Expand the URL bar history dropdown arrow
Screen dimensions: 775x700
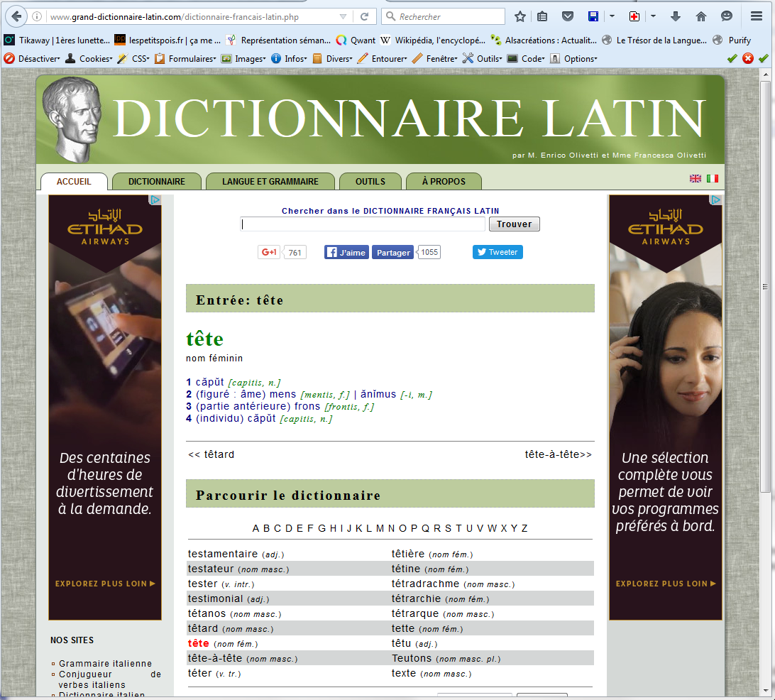[343, 16]
